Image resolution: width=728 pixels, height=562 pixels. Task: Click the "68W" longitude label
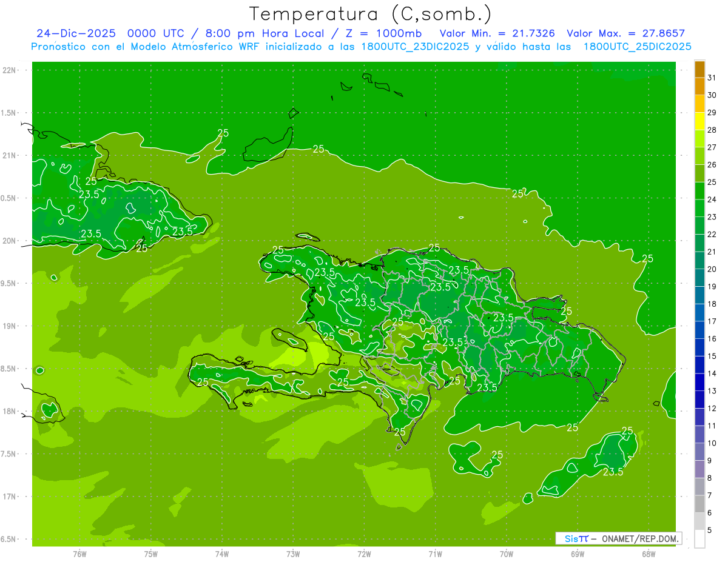(x=649, y=554)
